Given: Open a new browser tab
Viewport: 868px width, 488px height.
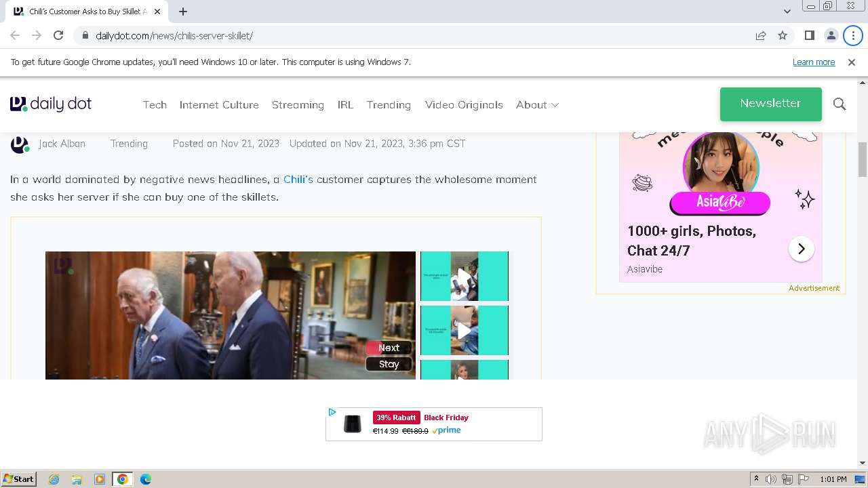Looking at the screenshot, I should pos(183,12).
